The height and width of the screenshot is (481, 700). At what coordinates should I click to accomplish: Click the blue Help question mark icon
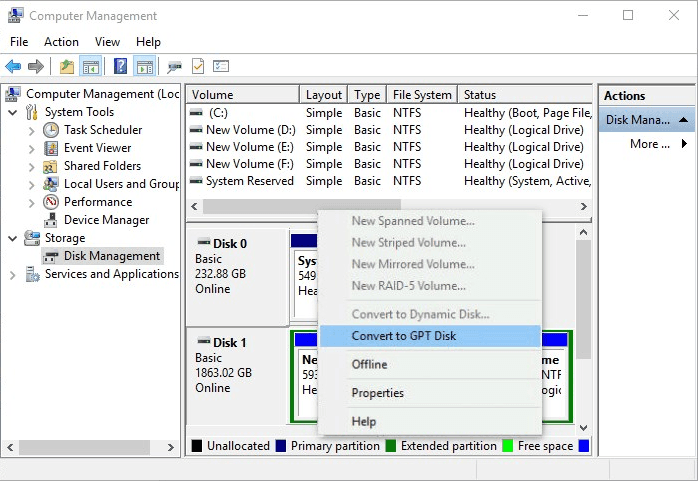[120, 67]
